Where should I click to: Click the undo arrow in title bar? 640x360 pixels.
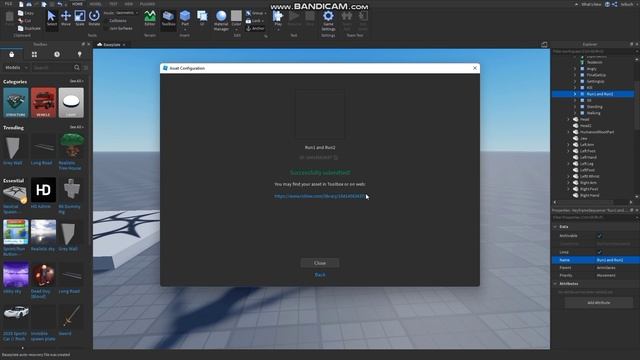tap(60, 4)
